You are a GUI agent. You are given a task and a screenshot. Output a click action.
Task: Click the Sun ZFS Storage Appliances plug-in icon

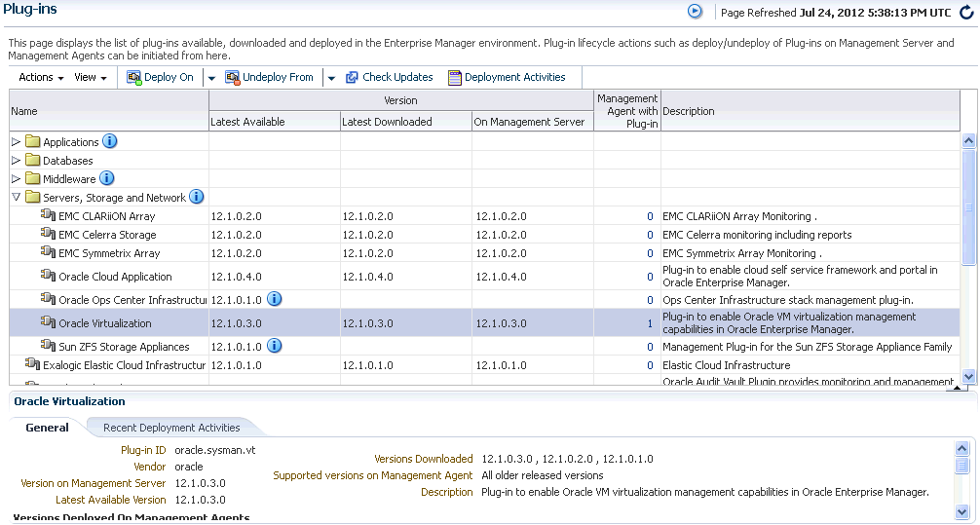[x=48, y=346]
